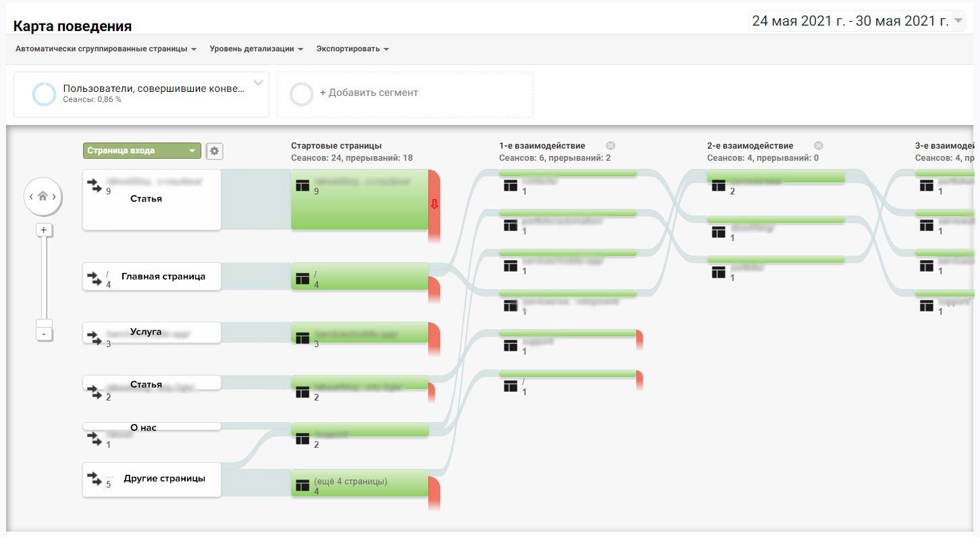Click the gear settings icon beside Страница входа
The width and height of the screenshot is (980, 537).
(x=214, y=151)
